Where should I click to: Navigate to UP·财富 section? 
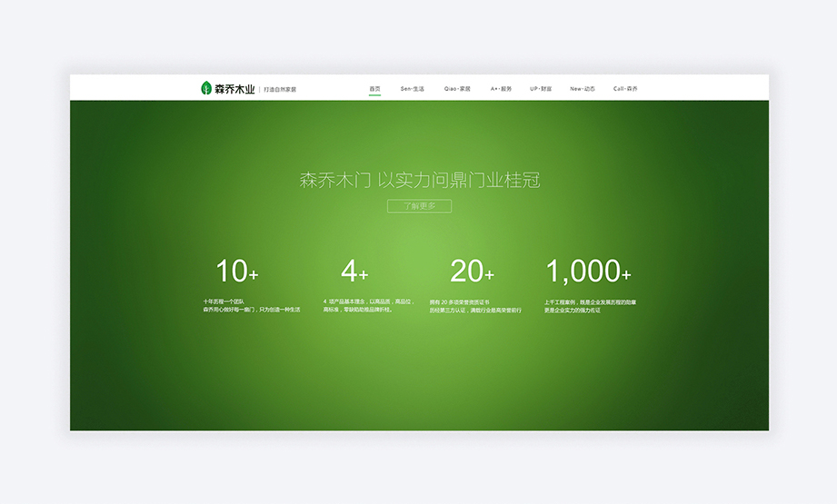(x=541, y=89)
